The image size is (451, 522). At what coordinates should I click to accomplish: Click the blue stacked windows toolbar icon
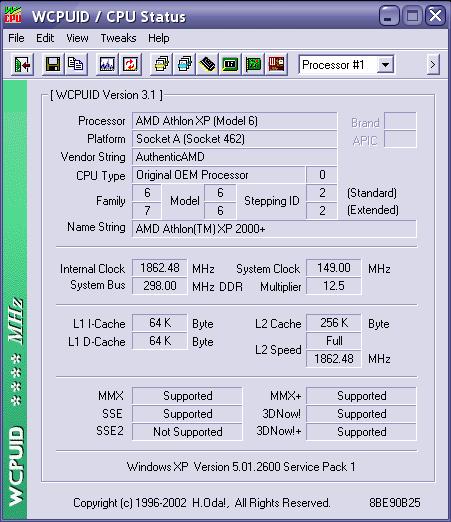(184, 64)
